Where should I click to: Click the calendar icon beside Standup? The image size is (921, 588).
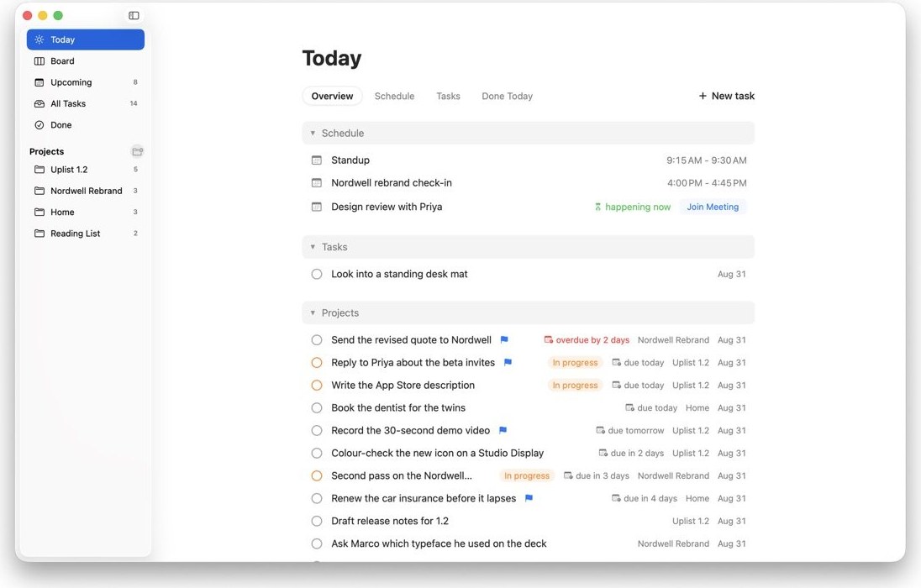pos(317,160)
